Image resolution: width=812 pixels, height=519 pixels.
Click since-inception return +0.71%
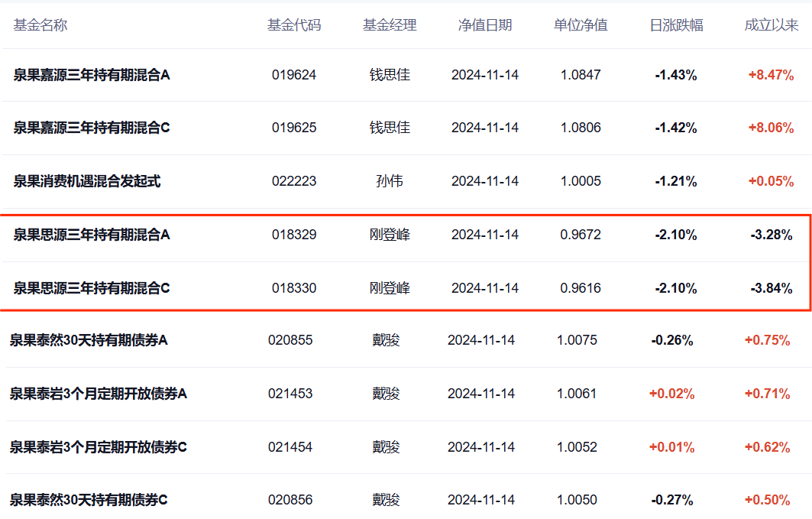click(x=768, y=394)
